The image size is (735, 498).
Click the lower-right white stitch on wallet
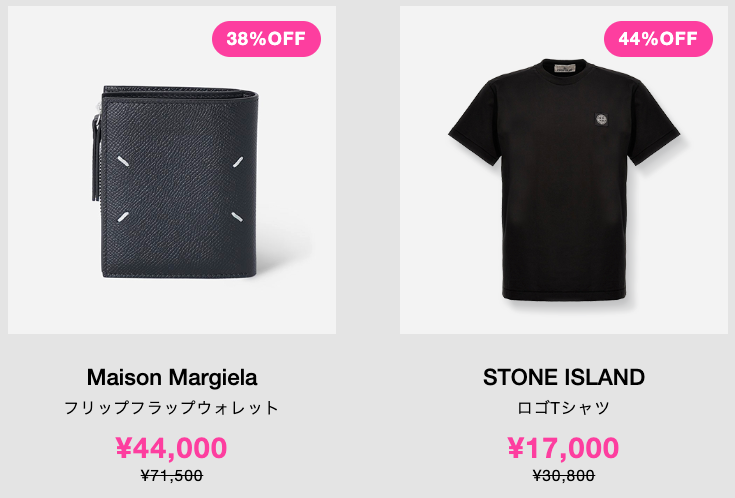click(237, 217)
